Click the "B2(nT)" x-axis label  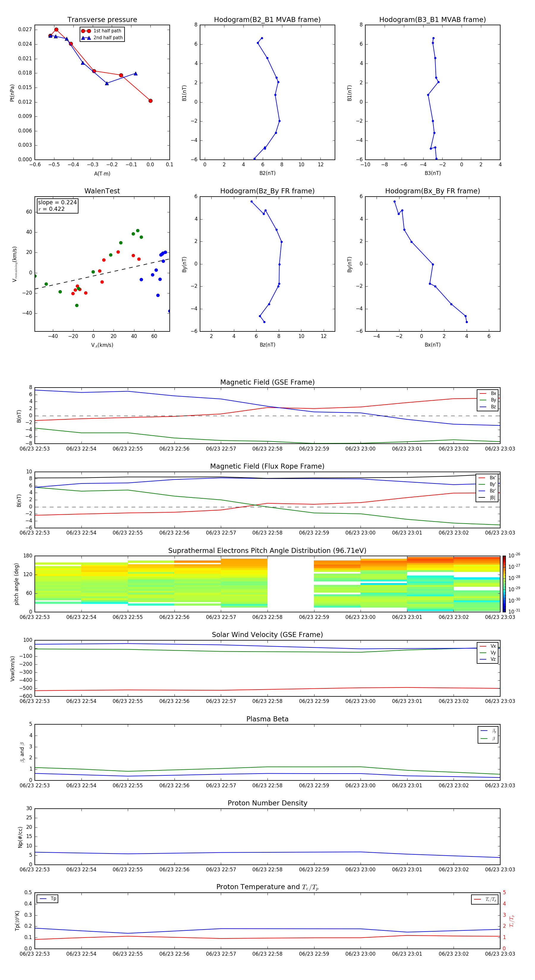[x=267, y=173]
